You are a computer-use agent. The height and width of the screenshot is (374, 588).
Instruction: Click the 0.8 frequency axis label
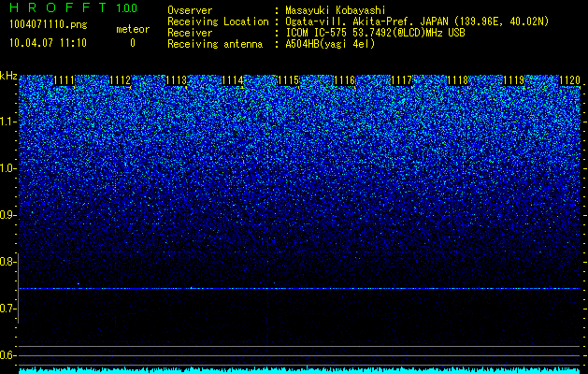pyautogui.click(x=8, y=262)
